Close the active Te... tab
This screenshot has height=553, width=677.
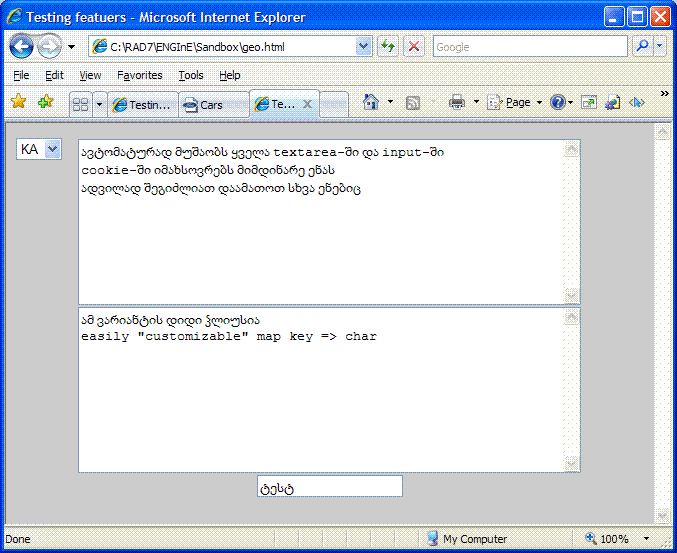pyautogui.click(x=307, y=104)
